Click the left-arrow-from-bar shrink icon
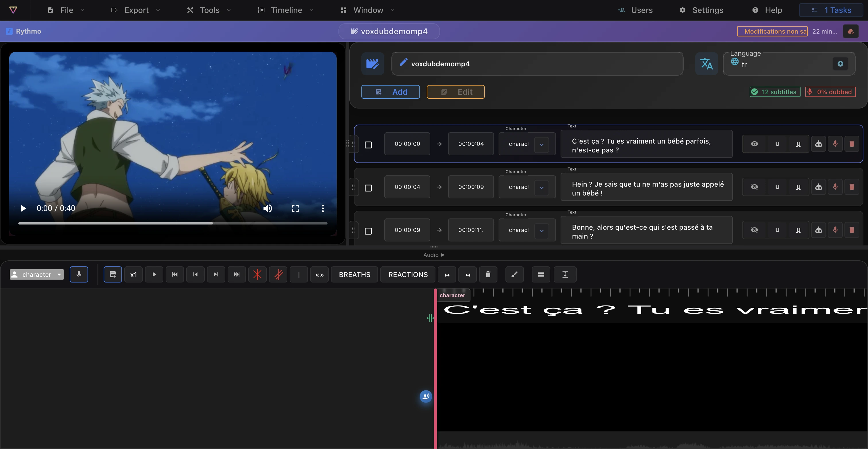This screenshot has width=868, height=449. coord(468,274)
